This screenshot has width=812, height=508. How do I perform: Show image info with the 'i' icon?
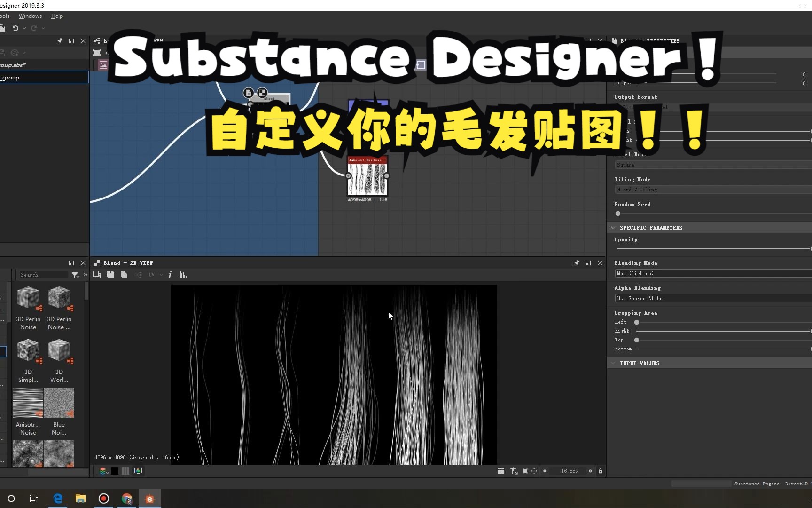170,275
